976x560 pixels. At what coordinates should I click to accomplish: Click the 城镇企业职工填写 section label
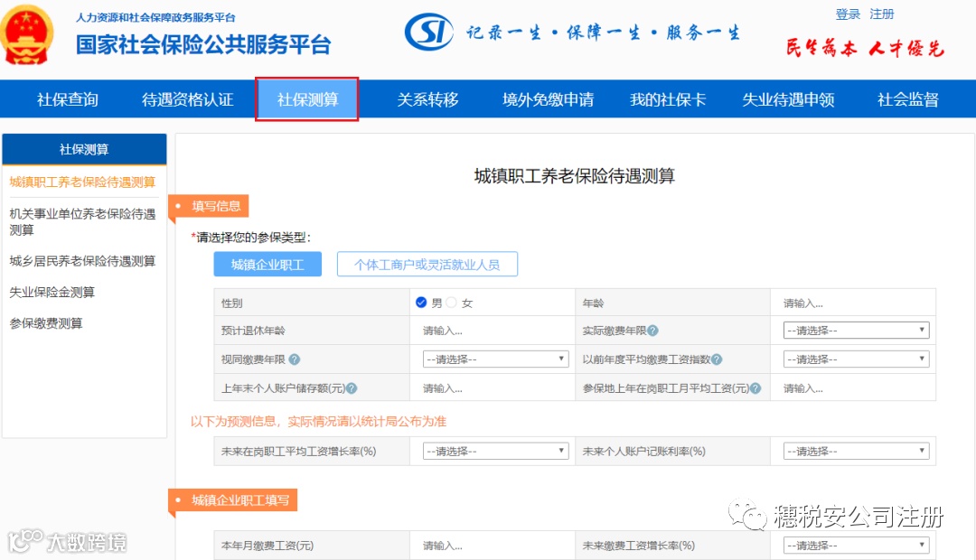[235, 499]
